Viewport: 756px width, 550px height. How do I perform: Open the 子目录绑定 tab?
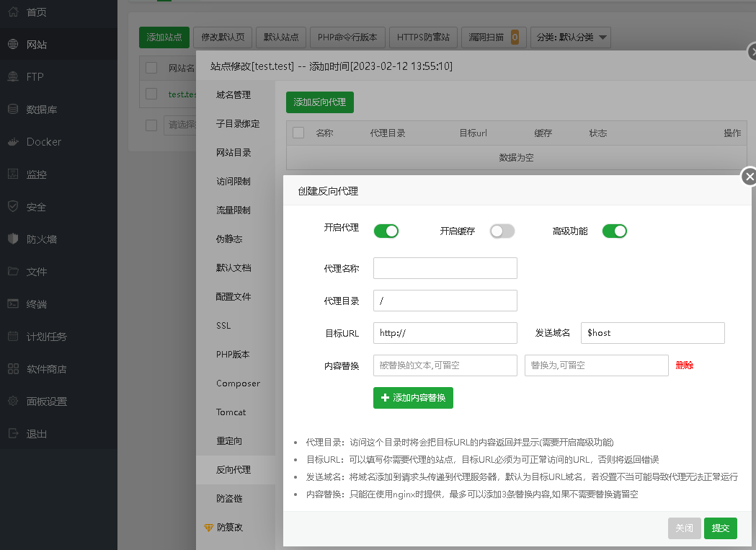[238, 124]
